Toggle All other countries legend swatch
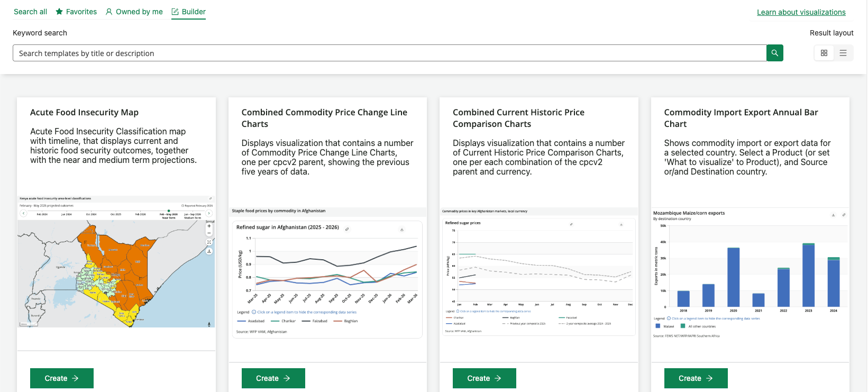 coord(683,326)
